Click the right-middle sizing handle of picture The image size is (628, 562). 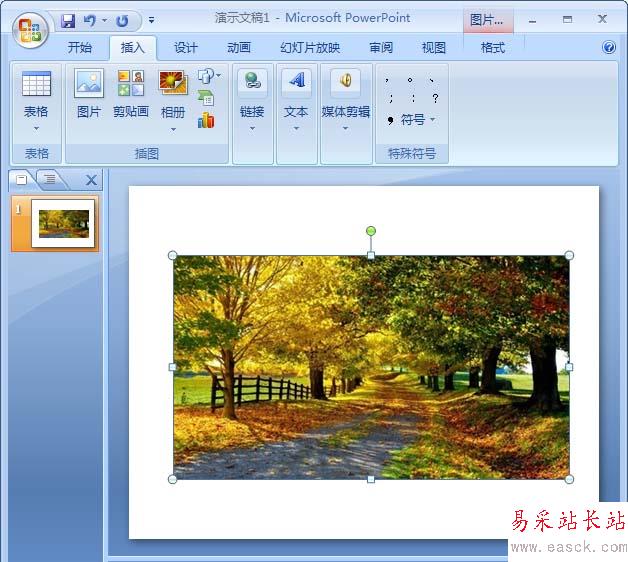pos(569,367)
